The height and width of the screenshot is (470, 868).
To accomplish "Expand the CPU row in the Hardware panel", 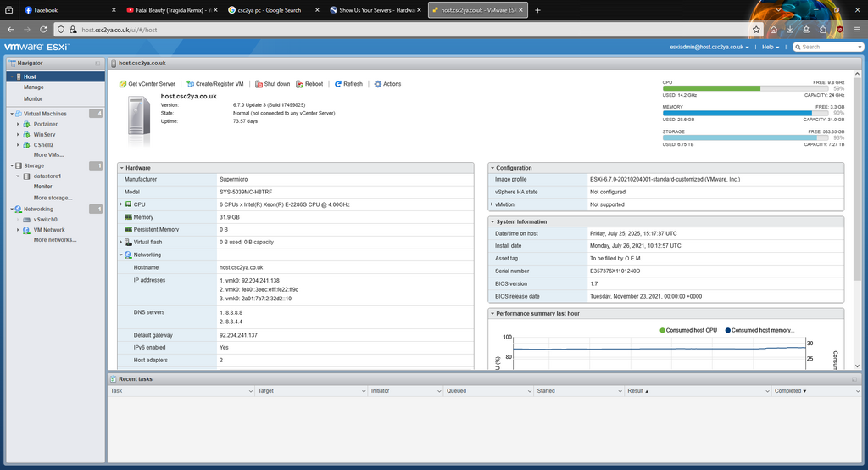I will tap(121, 204).
